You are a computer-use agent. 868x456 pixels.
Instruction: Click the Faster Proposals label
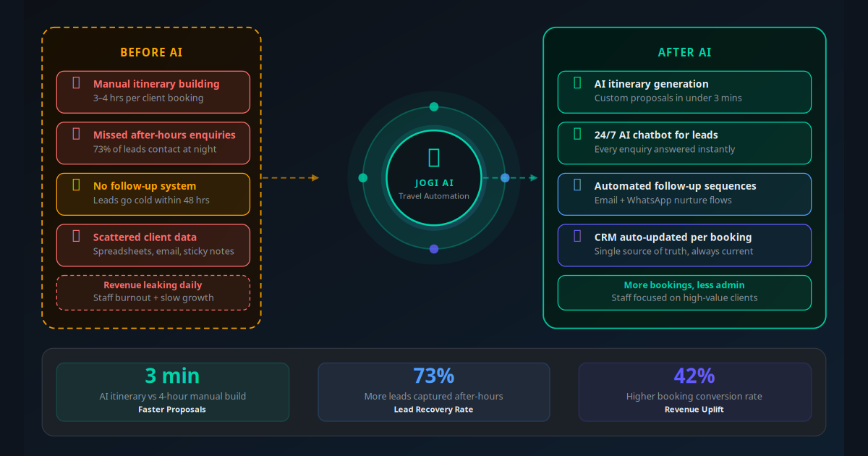[172, 410]
